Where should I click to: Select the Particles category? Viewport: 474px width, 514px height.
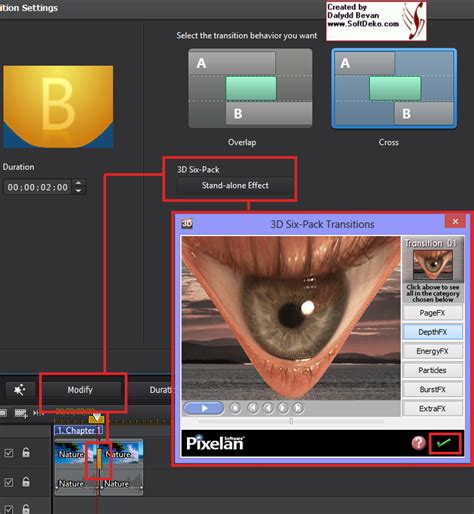(x=432, y=370)
